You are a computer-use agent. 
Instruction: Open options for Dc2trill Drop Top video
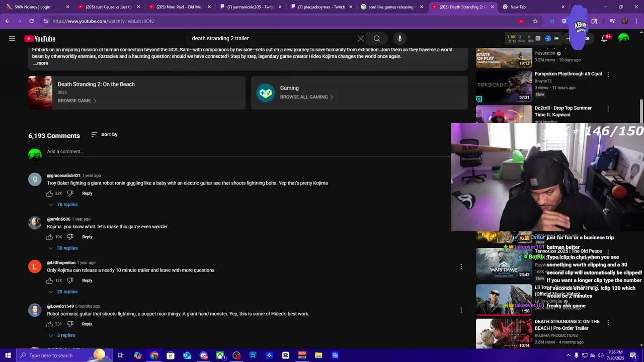(608, 109)
